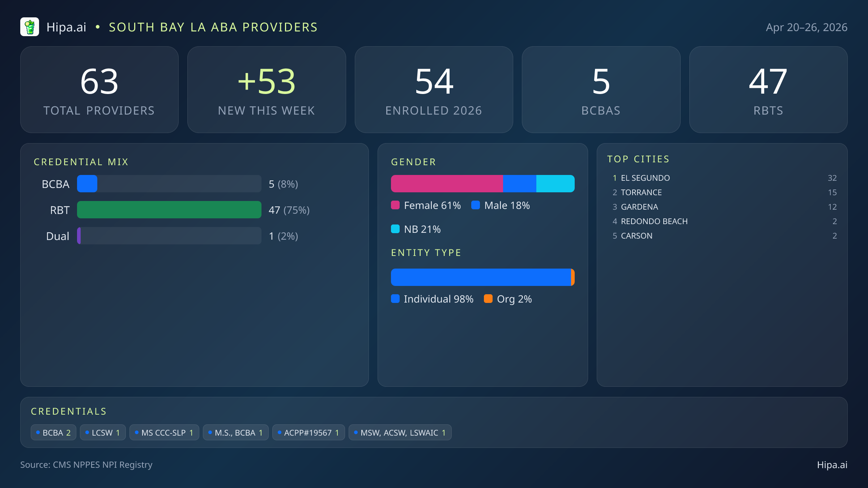Select the Male legend swatch under Gender
The height and width of the screenshot is (488, 868).
(476, 205)
